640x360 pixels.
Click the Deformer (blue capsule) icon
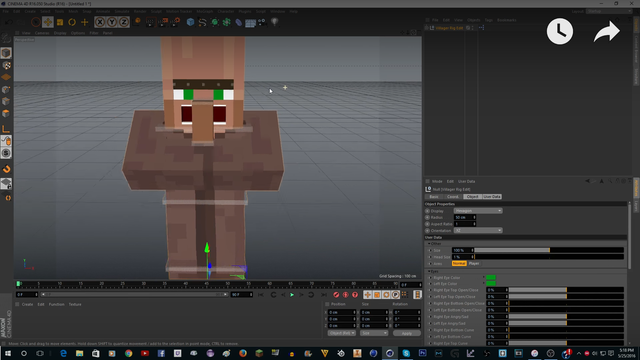tap(238, 22)
